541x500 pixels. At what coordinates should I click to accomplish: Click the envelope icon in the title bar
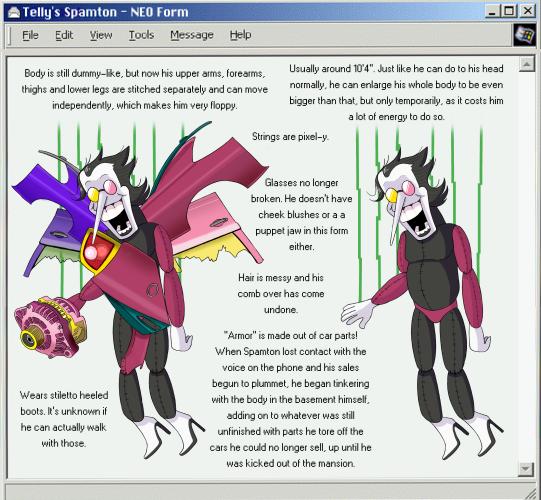click(x=14, y=13)
